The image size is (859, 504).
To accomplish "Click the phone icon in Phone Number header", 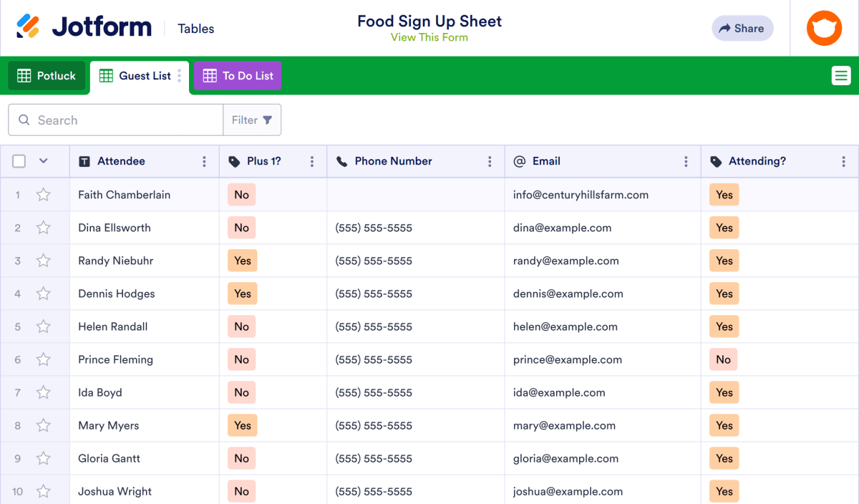I will pyautogui.click(x=341, y=161).
